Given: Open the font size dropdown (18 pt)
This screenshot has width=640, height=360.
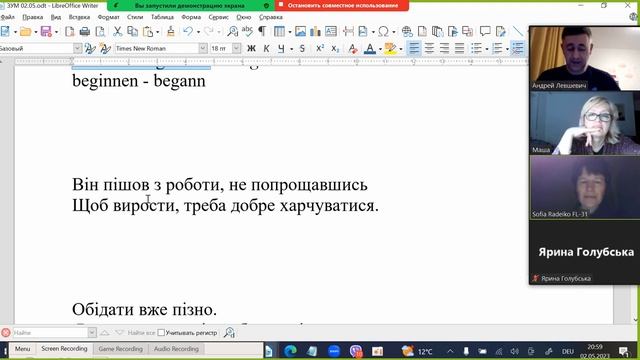Looking at the screenshot, I should click(236, 49).
